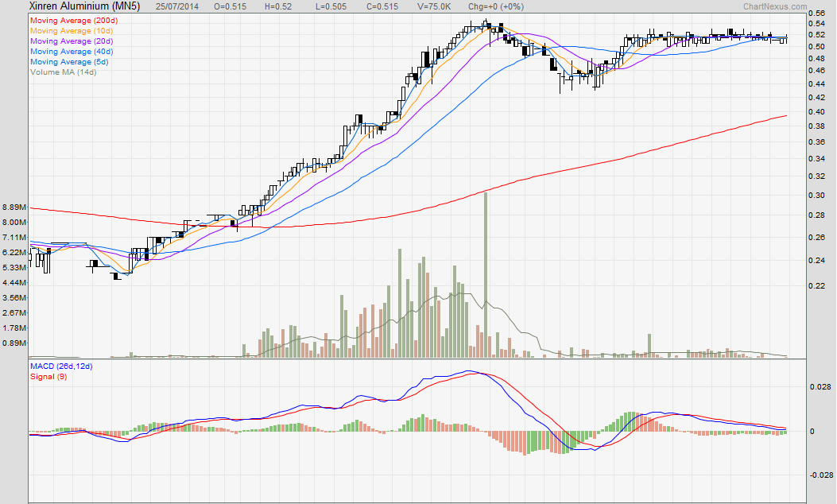The height and width of the screenshot is (504, 837).
Task: Click the low value L=0.505
Action: point(331,7)
